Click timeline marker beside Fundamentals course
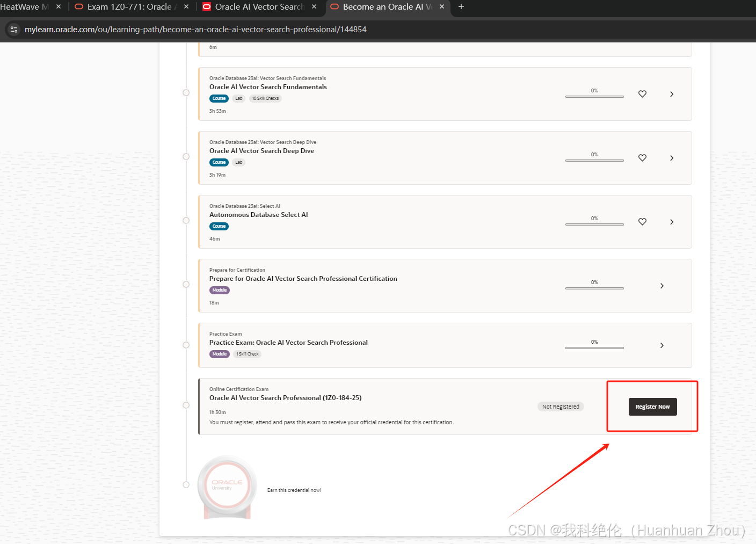Viewport: 756px width, 544px height. tap(186, 92)
